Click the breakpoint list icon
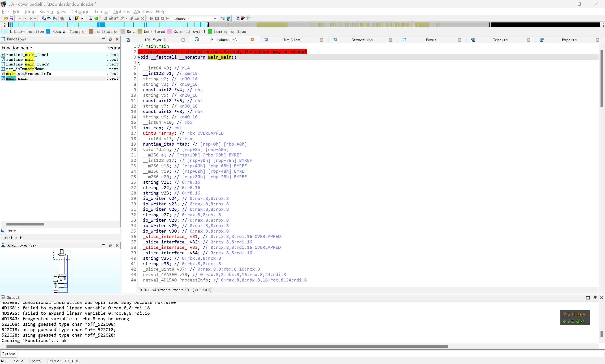 click(x=237, y=18)
